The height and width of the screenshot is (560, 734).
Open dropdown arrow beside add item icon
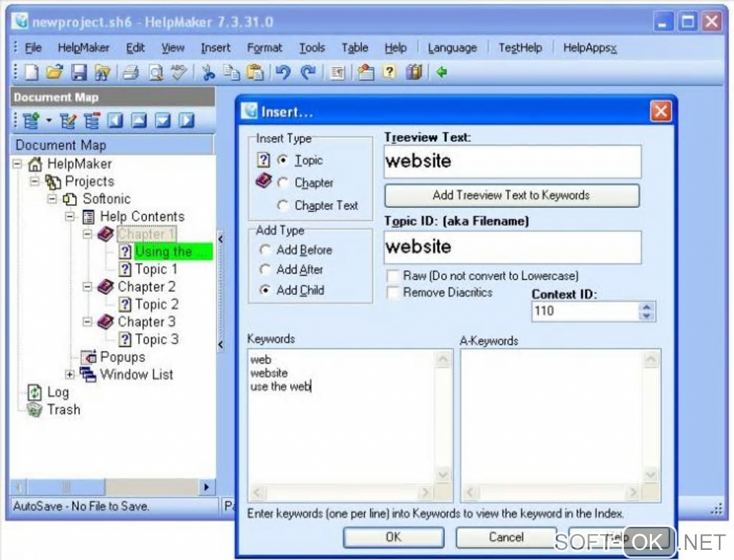pyautogui.click(x=49, y=121)
